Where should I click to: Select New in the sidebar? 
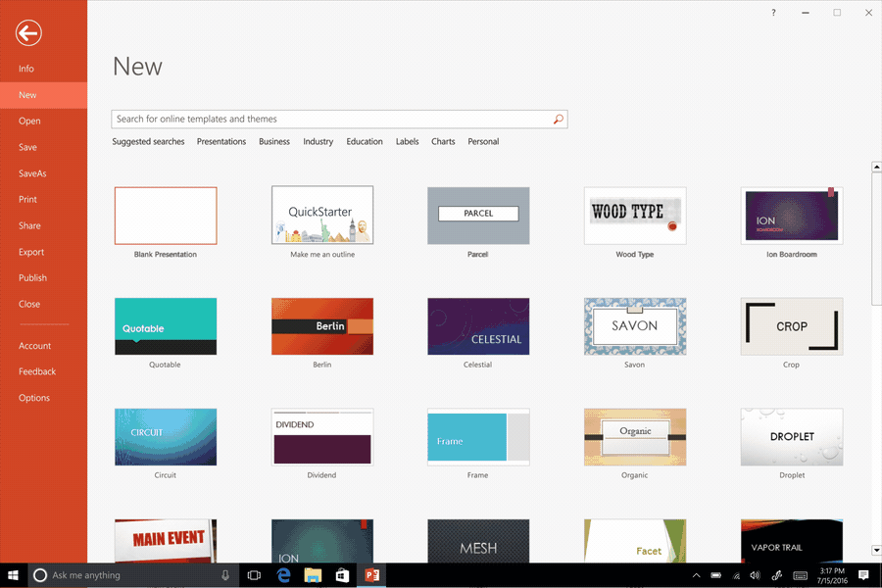coord(43,95)
